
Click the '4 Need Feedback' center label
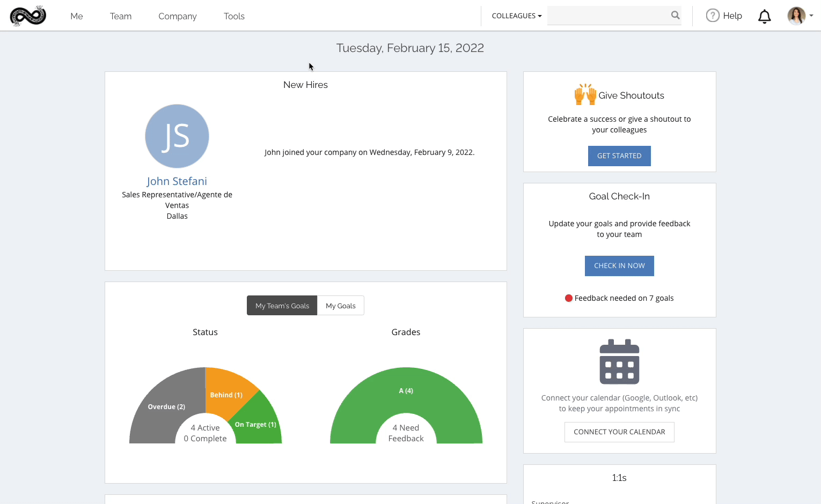[x=406, y=433]
